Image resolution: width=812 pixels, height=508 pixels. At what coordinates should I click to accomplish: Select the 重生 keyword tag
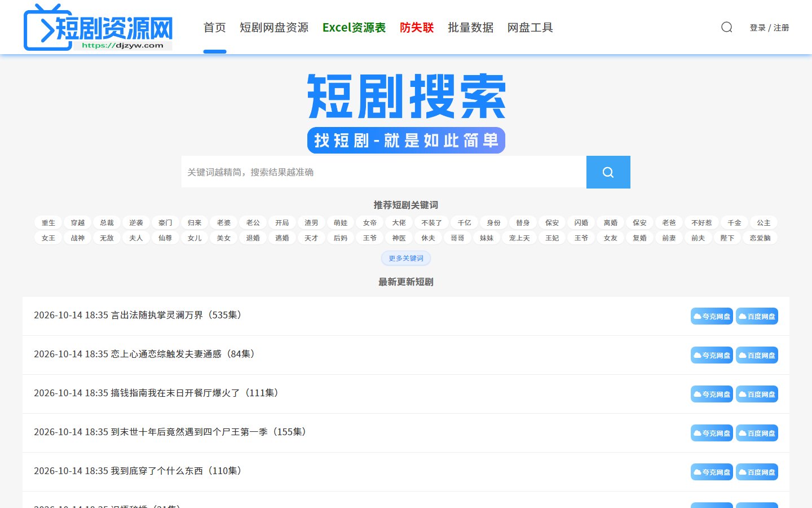(48, 223)
